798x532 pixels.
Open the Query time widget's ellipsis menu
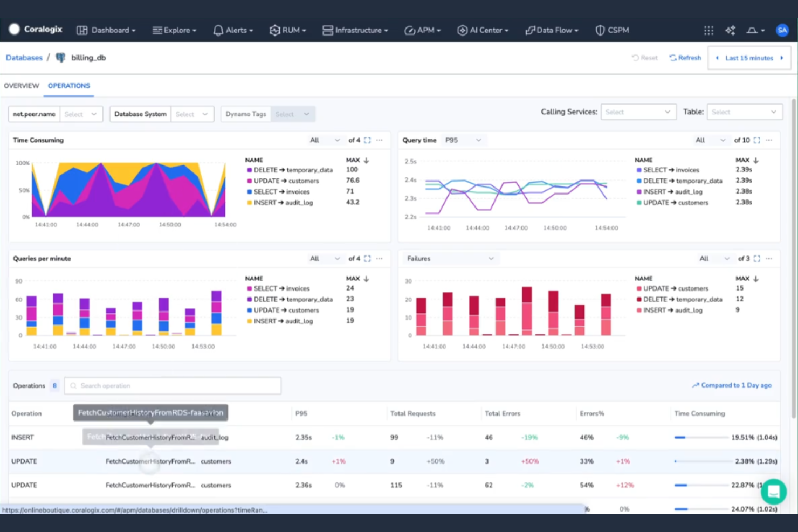pyautogui.click(x=769, y=140)
